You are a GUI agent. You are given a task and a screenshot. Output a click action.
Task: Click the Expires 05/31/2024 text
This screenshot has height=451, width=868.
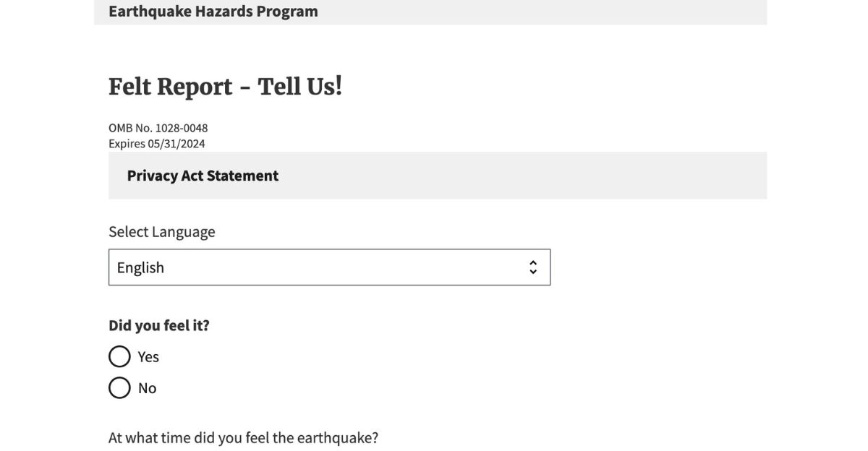point(156,144)
